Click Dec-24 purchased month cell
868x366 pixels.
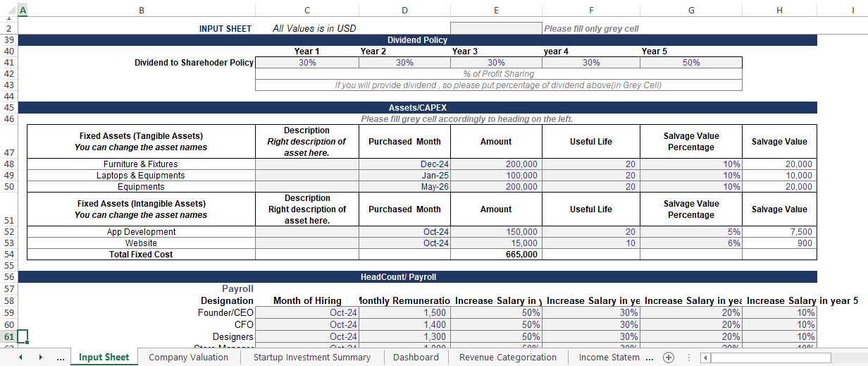tap(404, 164)
